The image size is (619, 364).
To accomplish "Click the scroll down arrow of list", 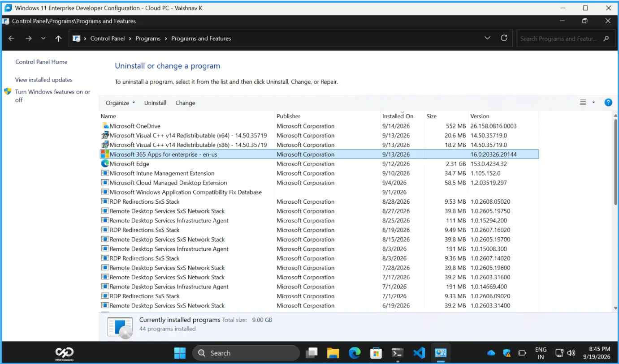I will click(615, 308).
